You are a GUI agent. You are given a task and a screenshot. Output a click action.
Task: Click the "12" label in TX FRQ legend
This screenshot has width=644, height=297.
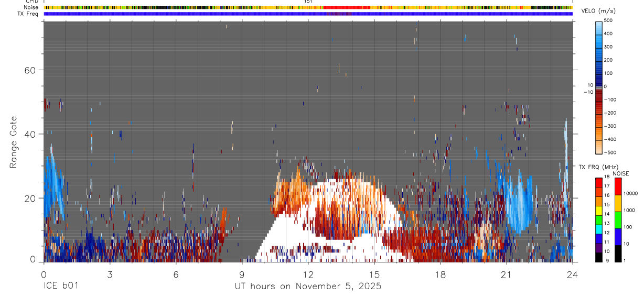pos(607,233)
